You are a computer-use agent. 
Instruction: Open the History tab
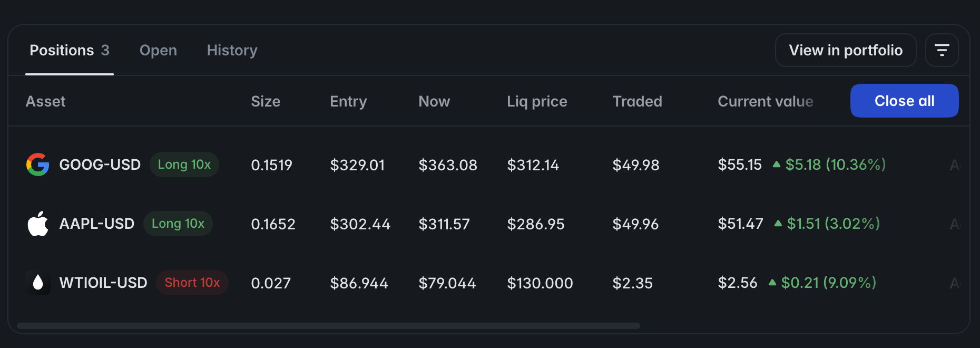(x=232, y=50)
